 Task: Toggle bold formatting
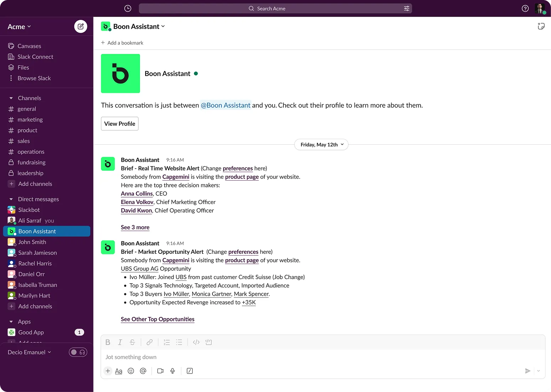pos(108,342)
